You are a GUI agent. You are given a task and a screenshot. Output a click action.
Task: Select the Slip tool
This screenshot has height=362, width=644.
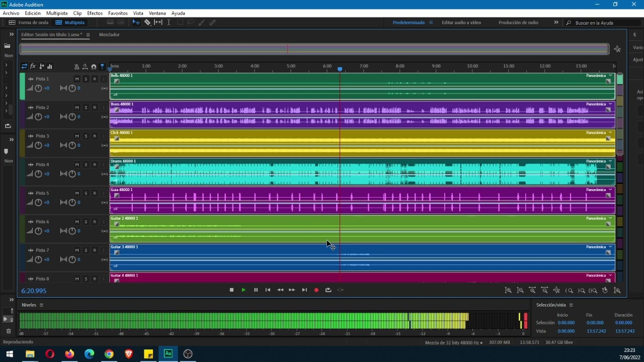click(x=158, y=23)
